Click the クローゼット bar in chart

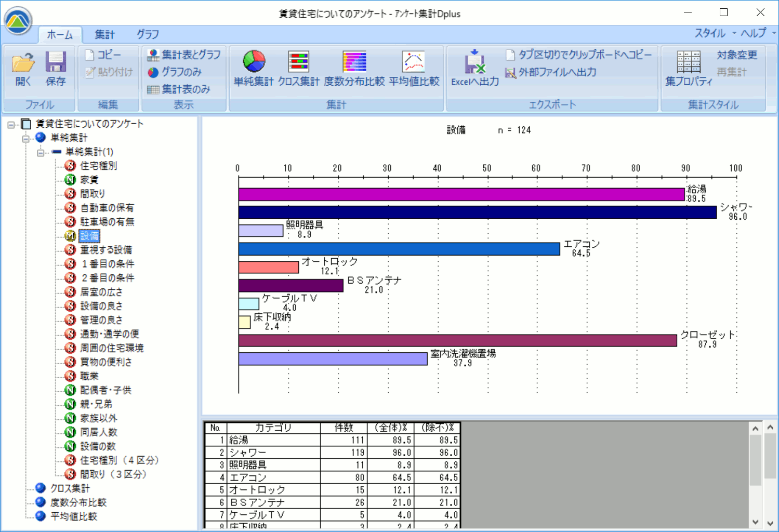(458, 341)
